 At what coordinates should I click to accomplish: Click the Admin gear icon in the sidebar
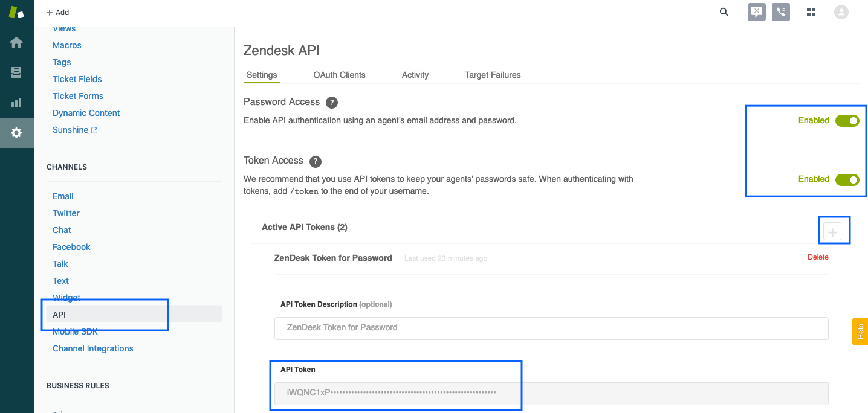click(x=17, y=133)
